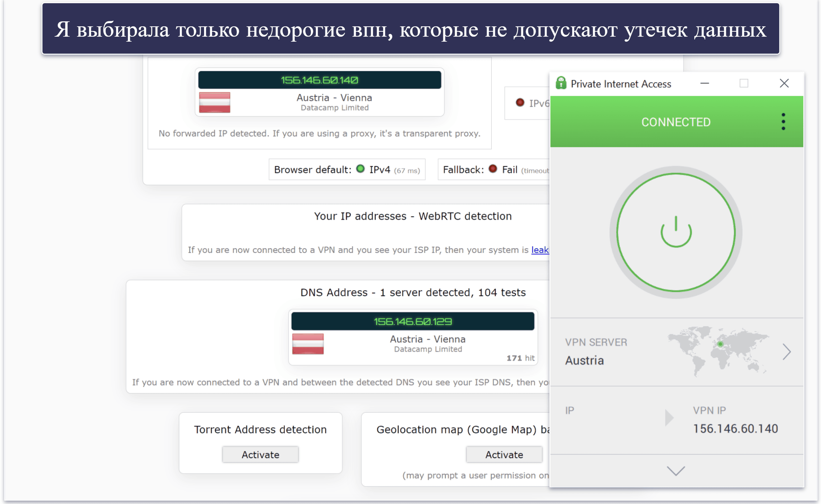Click the green IPv4 status dot
The image size is (821, 504).
pos(360,169)
